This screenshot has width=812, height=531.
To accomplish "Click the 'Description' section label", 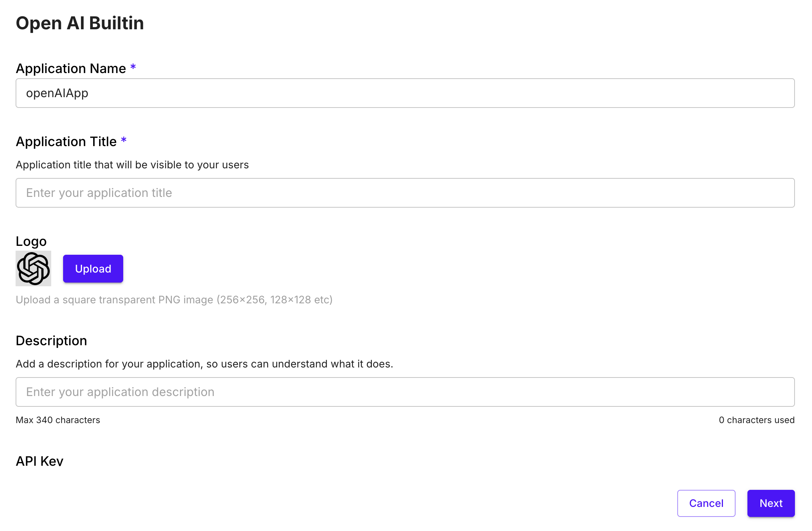I will [x=51, y=341].
